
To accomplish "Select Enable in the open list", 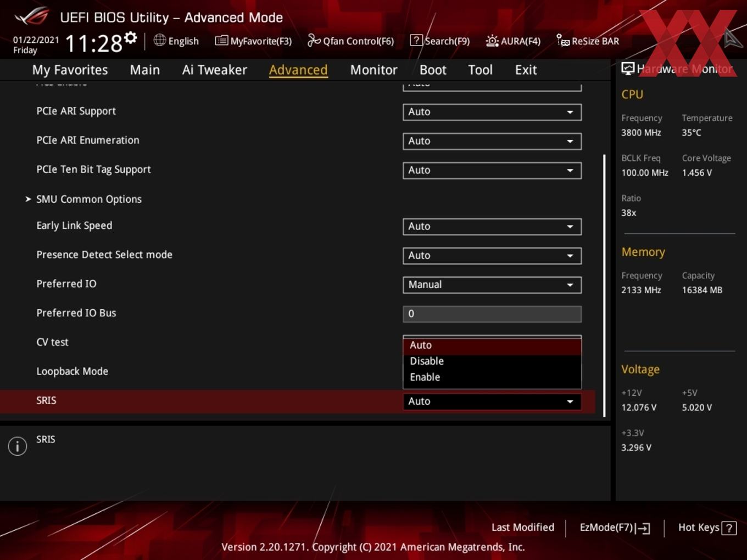I will tap(492, 377).
